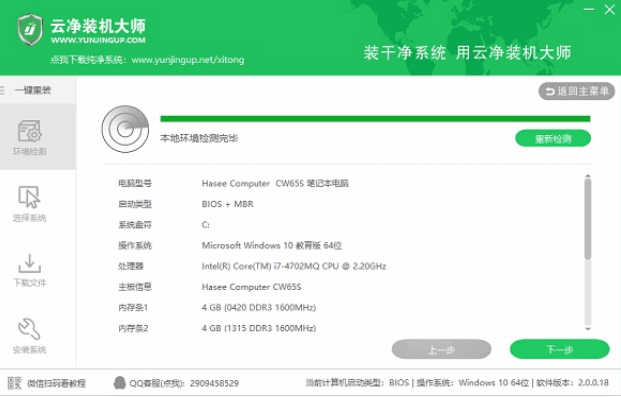Click the value 'BIOS + MBR'
The width and height of the screenshot is (621, 397).
pyautogui.click(x=228, y=204)
